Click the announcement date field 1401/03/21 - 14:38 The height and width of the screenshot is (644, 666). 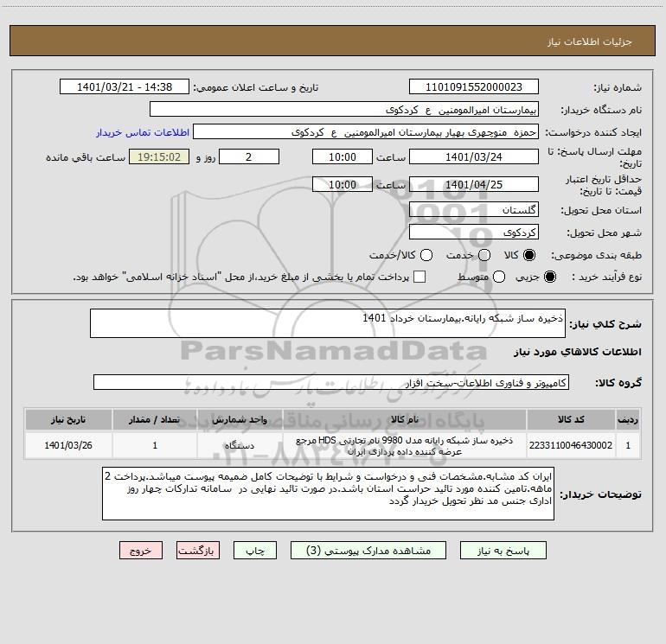[x=125, y=87]
